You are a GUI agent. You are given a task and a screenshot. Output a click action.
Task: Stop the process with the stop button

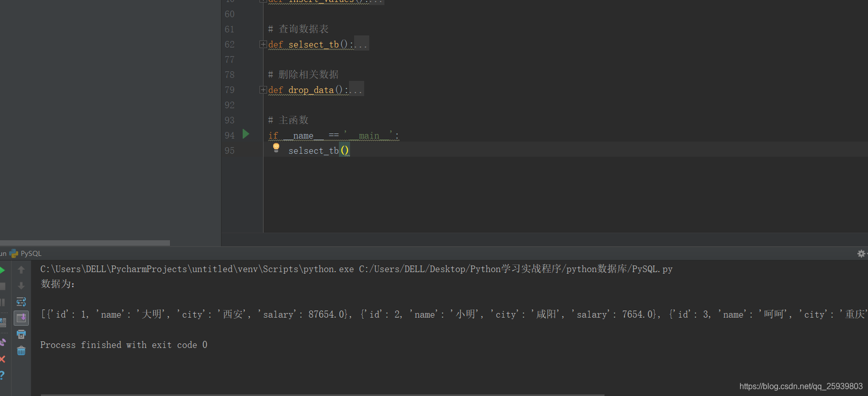coord(3,286)
